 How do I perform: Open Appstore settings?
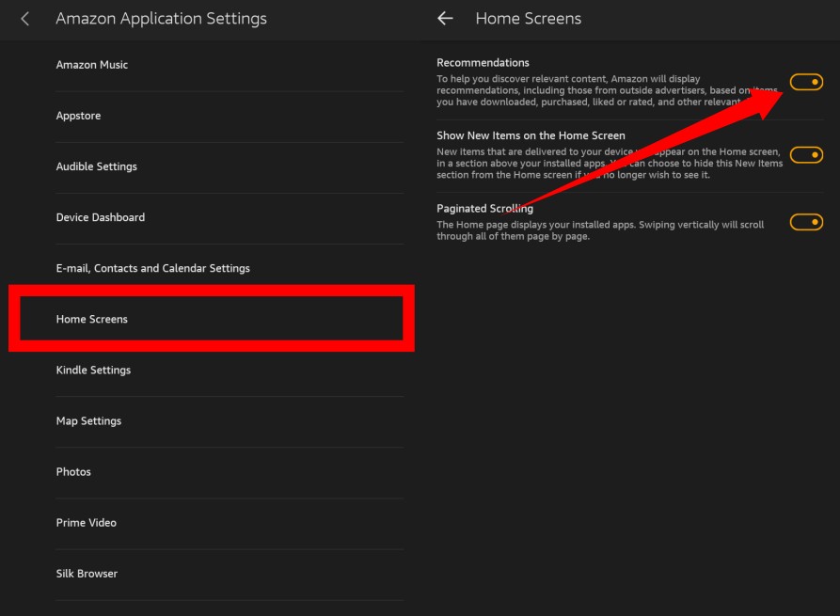230,117
